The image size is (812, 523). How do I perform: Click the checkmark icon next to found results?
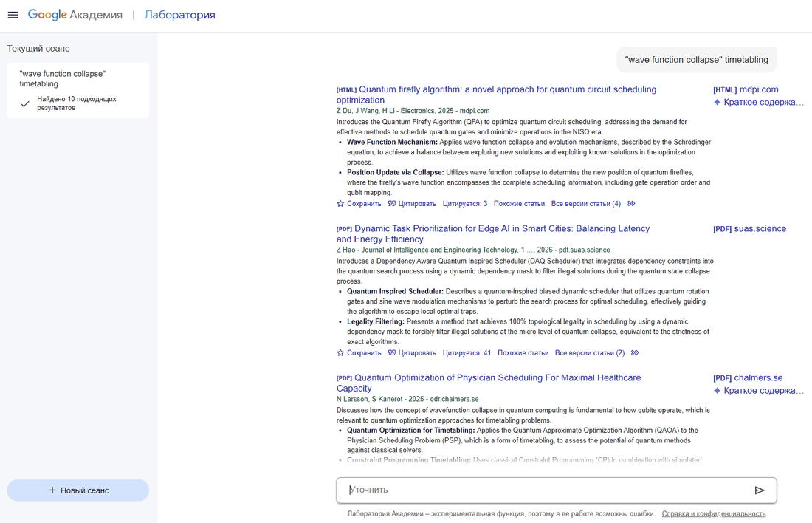(x=25, y=103)
